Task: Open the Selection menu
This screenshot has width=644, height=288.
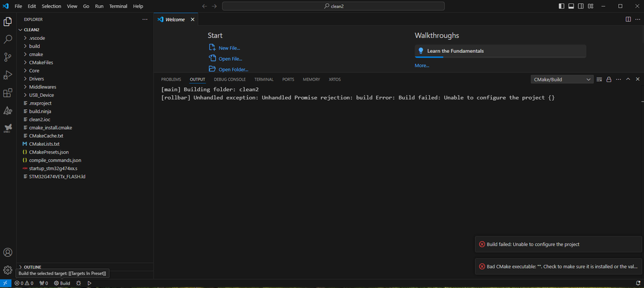Action: click(52, 6)
